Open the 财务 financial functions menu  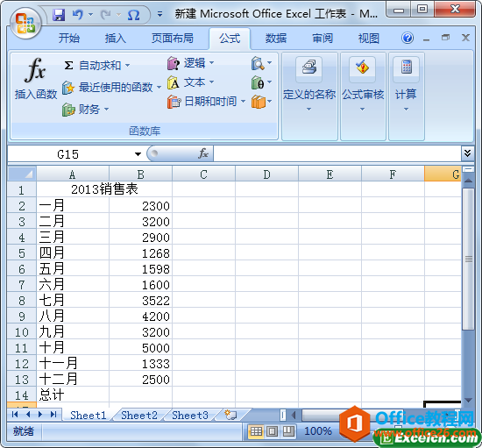(86, 110)
